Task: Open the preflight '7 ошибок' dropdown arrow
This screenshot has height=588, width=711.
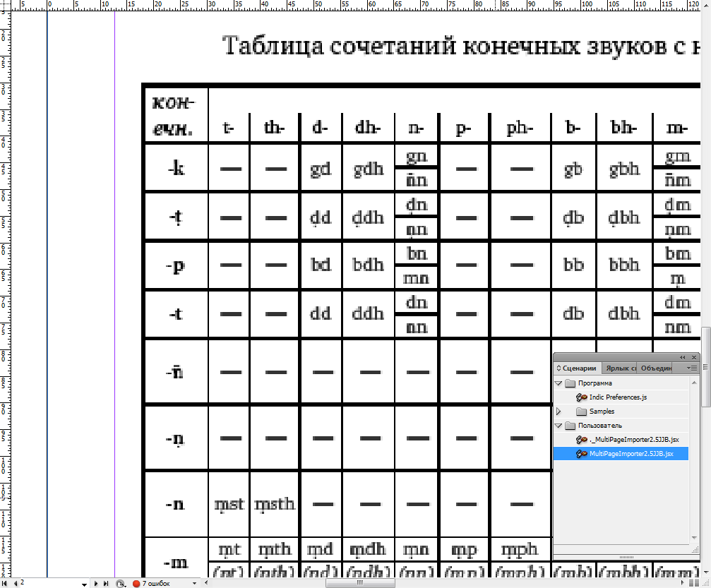Action: click(x=195, y=584)
